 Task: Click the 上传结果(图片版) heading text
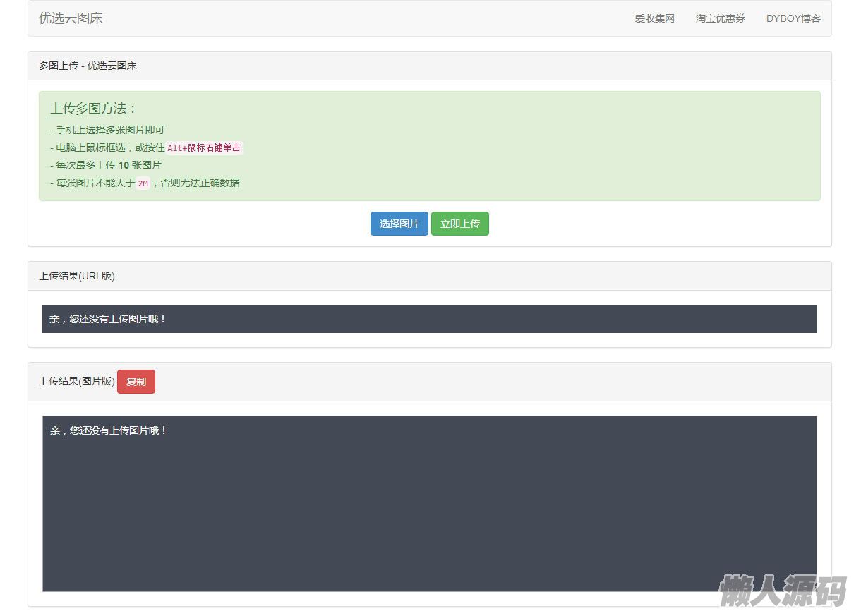76,381
